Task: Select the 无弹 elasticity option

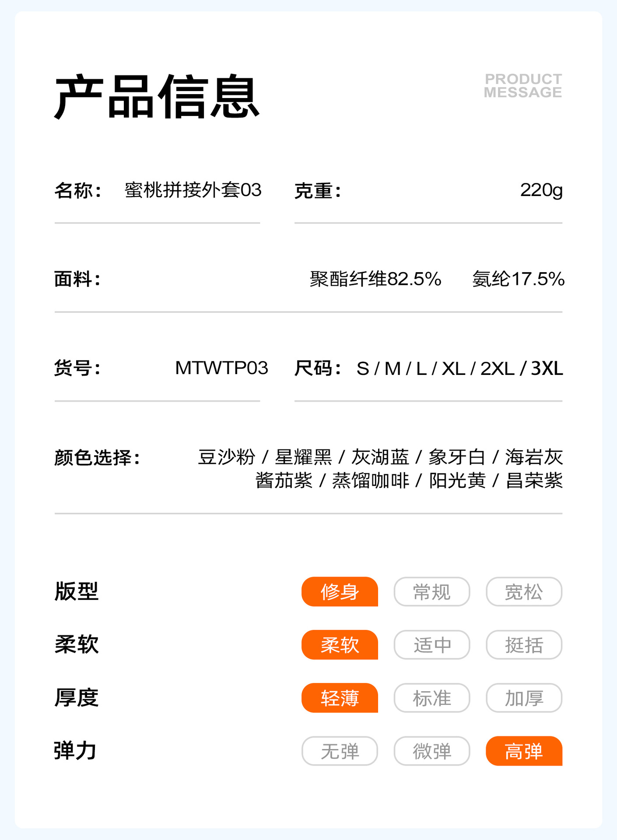Action: (x=340, y=751)
